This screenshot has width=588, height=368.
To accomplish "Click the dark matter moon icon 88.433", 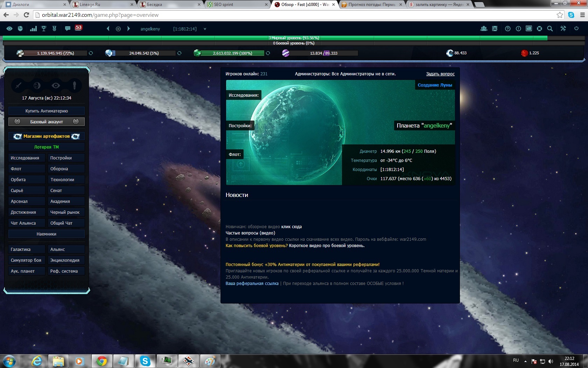I will [450, 53].
